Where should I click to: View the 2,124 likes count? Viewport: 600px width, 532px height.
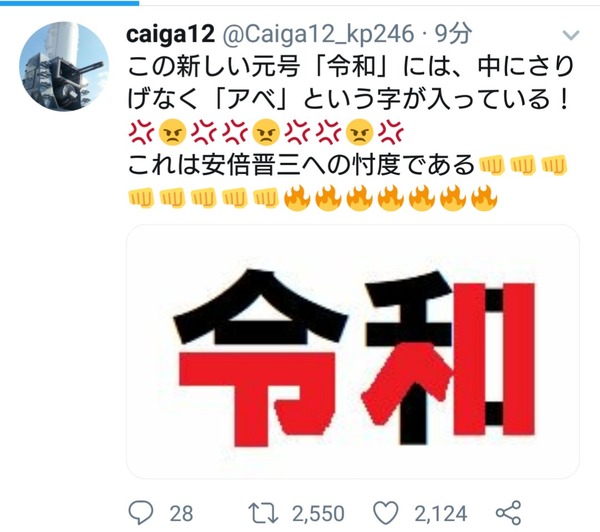click(x=441, y=513)
